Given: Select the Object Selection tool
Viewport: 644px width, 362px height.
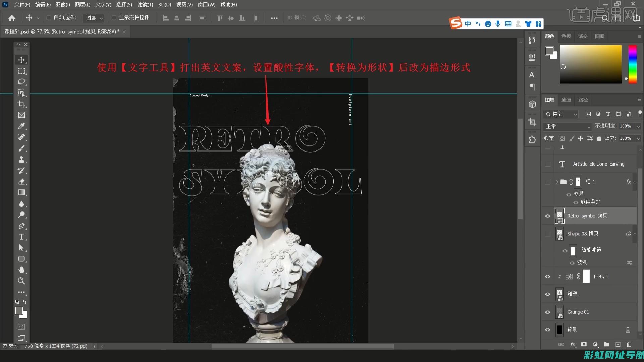Looking at the screenshot, I should [21, 93].
